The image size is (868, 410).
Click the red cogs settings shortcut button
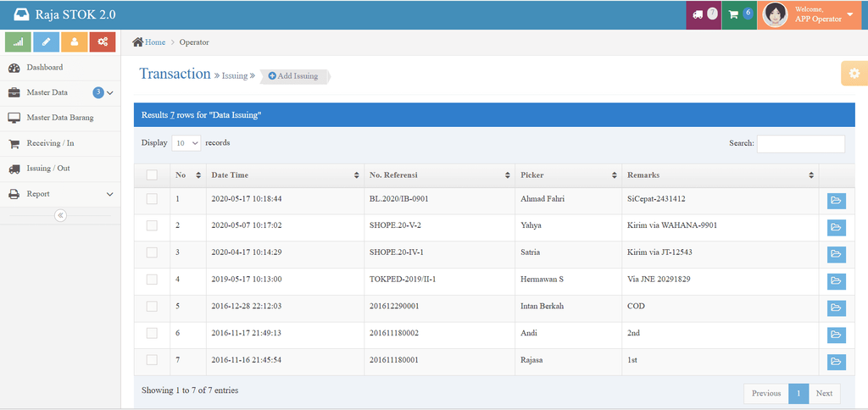(x=103, y=42)
